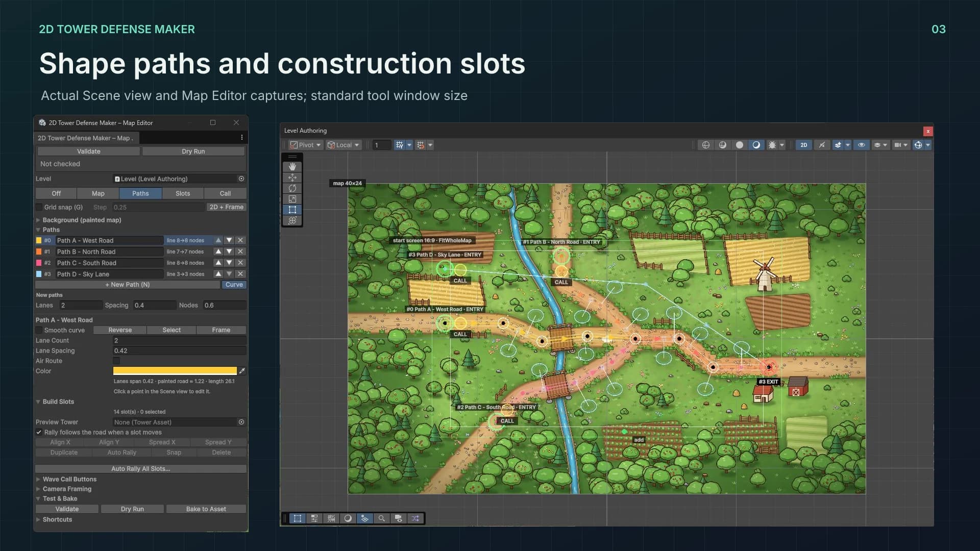Toggle the Curve button beside New Path

click(234, 285)
